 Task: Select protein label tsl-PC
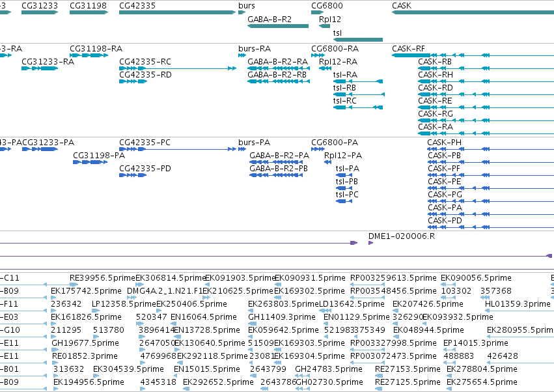click(x=347, y=195)
